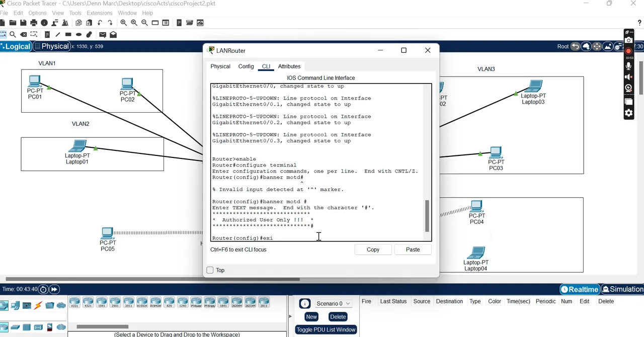644x337 pixels.
Task: Click New scenario button
Action: click(x=311, y=317)
